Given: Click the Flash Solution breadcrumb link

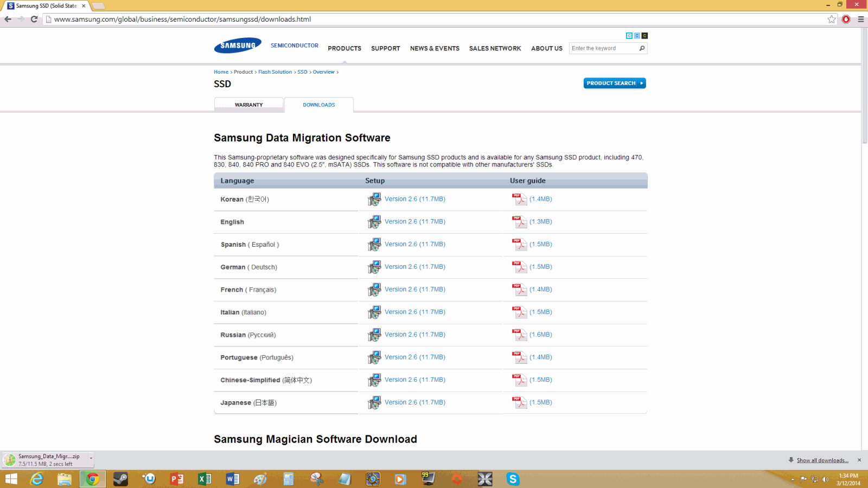Looking at the screenshot, I should pos(275,72).
